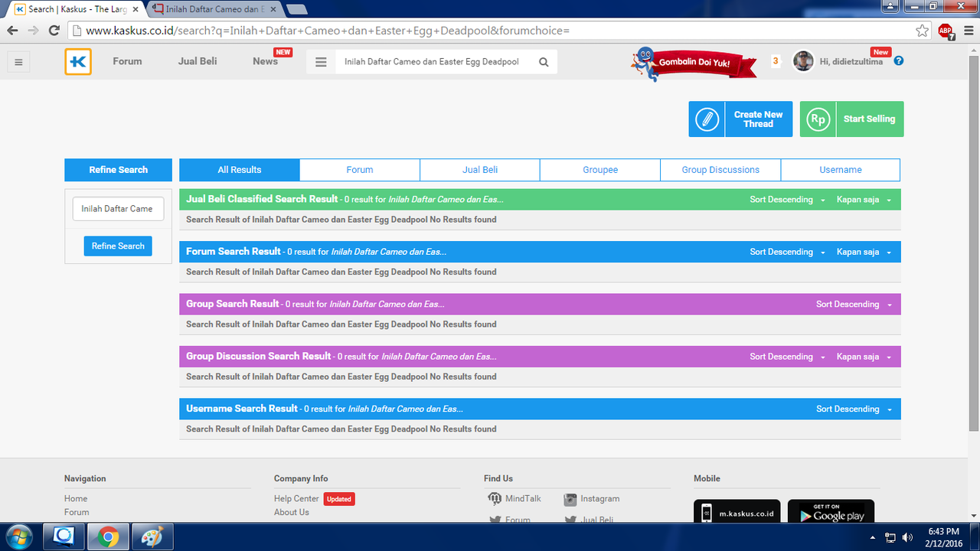Expand Kapan saja in Jual Beli results

click(x=864, y=200)
